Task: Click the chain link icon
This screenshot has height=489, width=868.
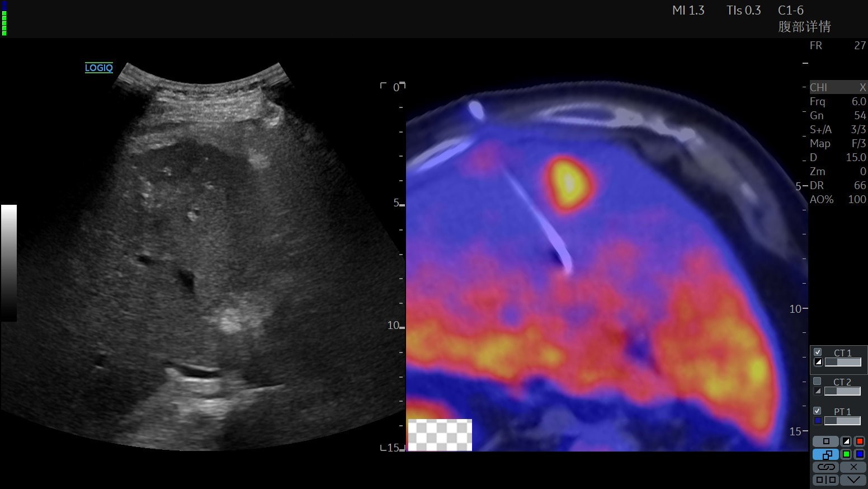Action: [x=825, y=467]
